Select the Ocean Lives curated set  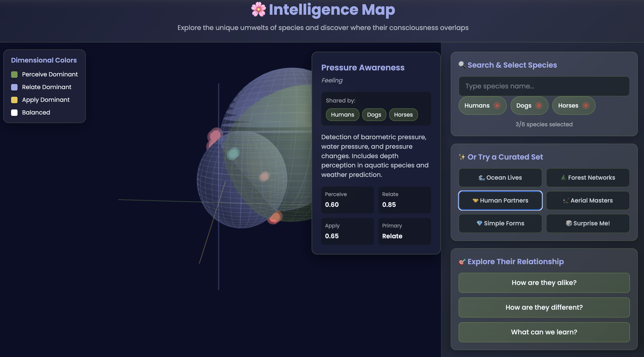click(x=500, y=177)
